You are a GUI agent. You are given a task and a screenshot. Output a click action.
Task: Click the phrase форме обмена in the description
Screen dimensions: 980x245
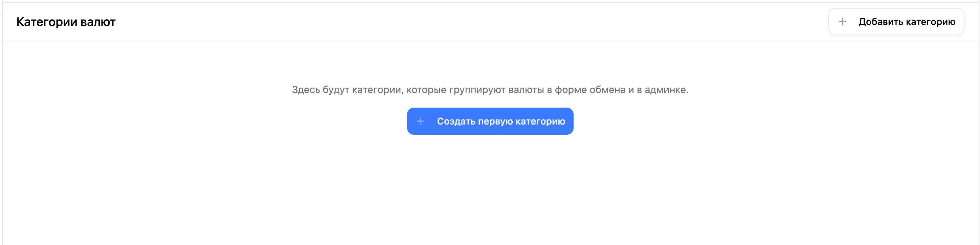[590, 90]
